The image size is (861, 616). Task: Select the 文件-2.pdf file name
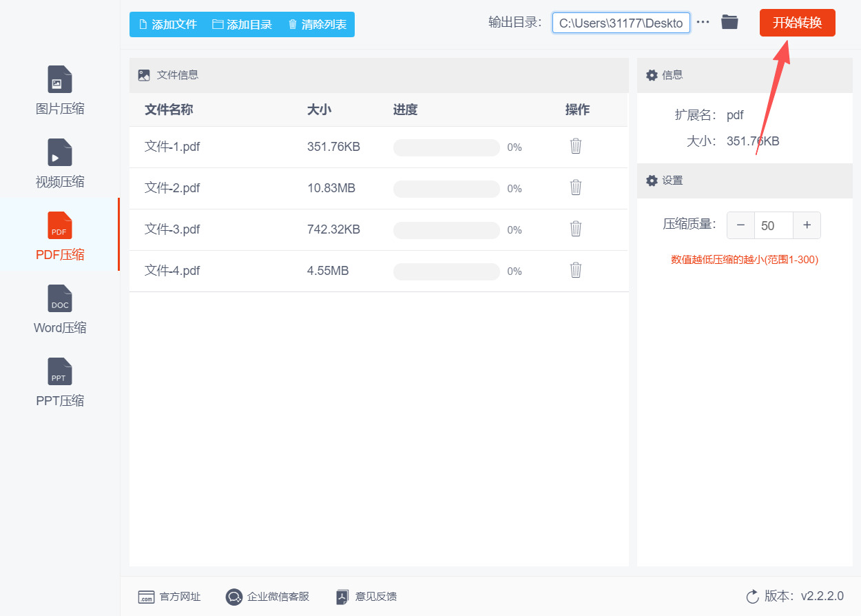coord(172,188)
